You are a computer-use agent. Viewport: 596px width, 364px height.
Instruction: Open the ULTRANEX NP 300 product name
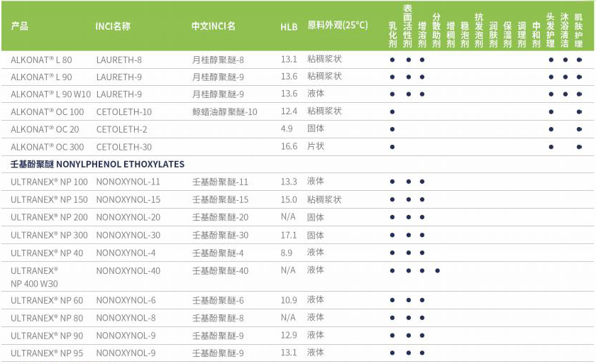pos(50,235)
